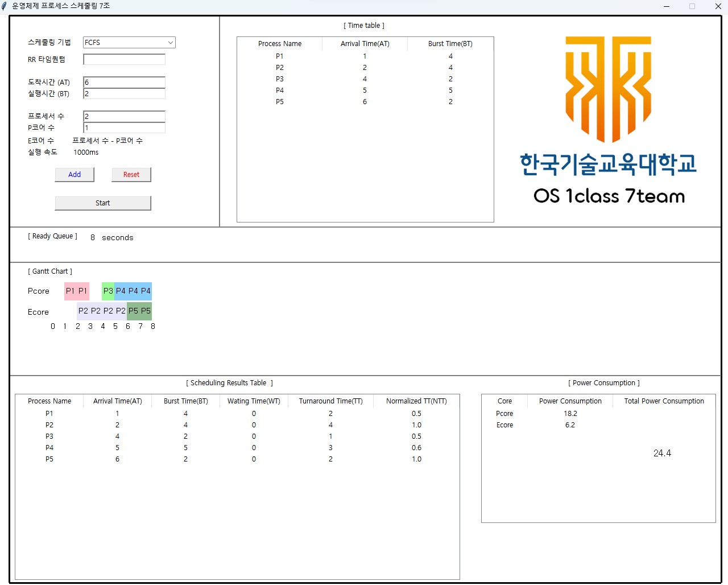This screenshot has width=728, height=585.
Task: Start the scheduling simulation
Action: pyautogui.click(x=103, y=203)
